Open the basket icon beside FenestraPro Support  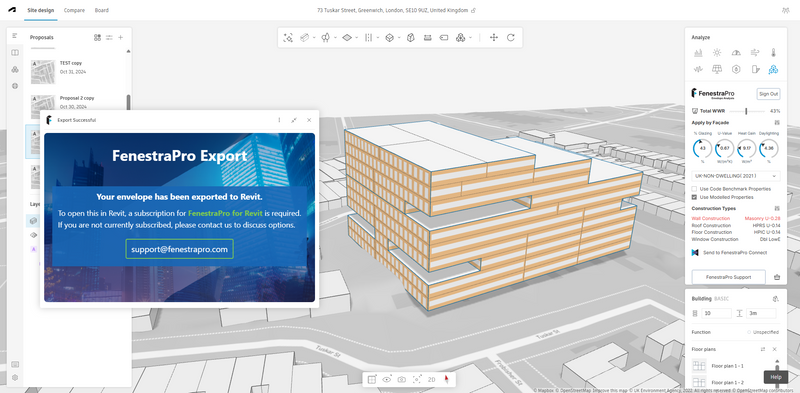777,277
